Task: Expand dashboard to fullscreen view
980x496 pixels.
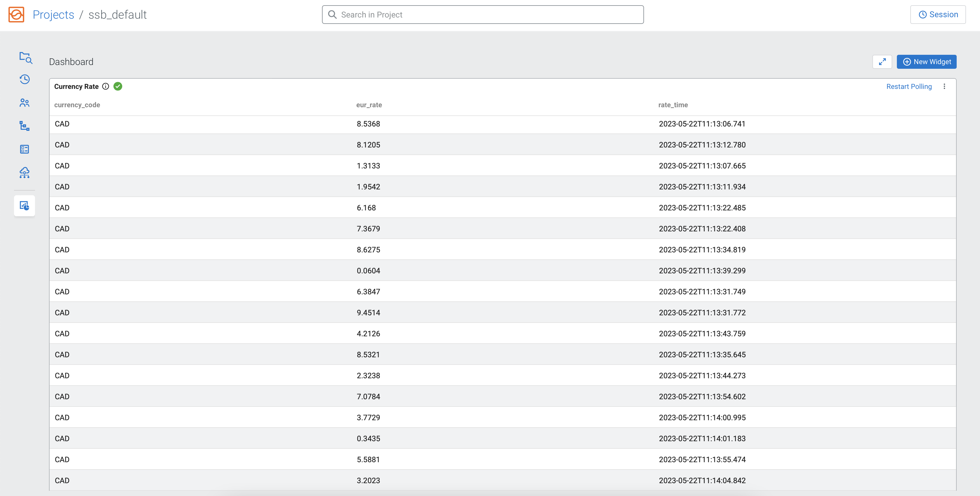Action: pyautogui.click(x=882, y=61)
